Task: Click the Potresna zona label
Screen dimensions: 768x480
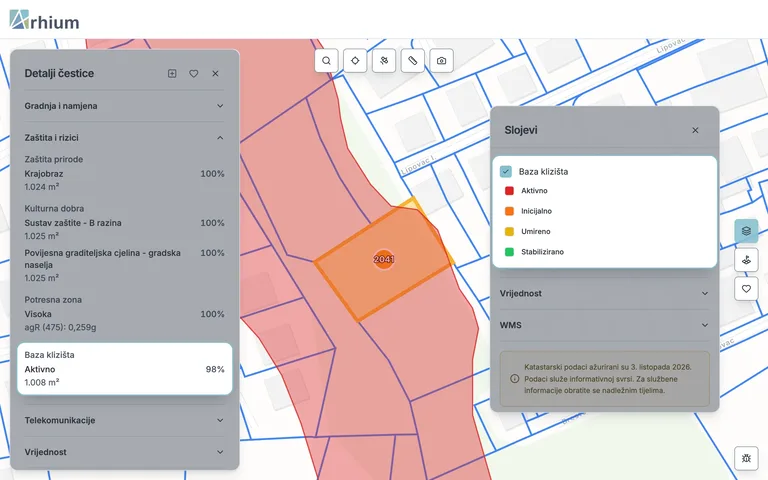Action: (x=53, y=300)
